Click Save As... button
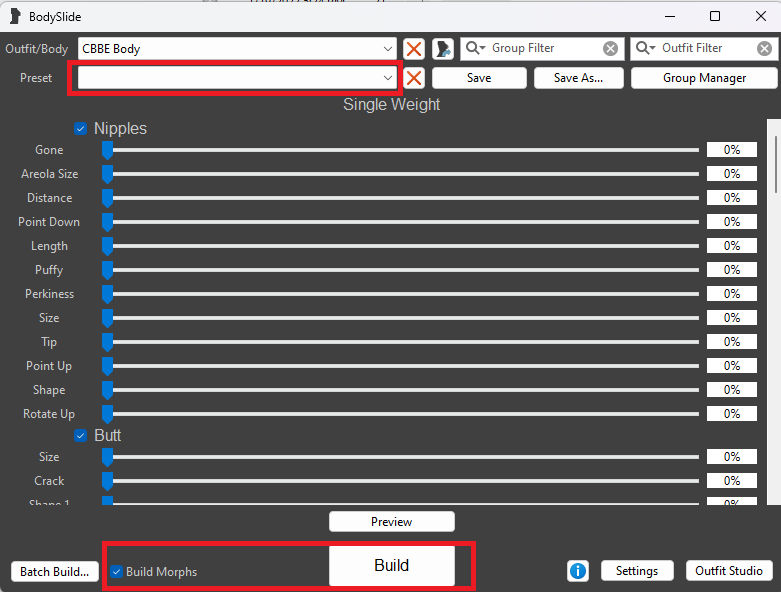The height and width of the screenshot is (592, 781). tap(578, 78)
